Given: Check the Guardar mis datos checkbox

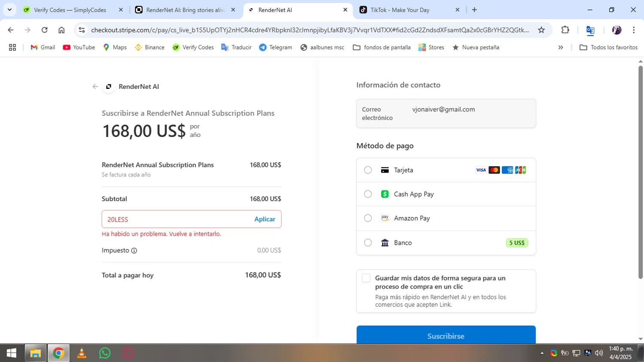Looking at the screenshot, I should 366,278.
